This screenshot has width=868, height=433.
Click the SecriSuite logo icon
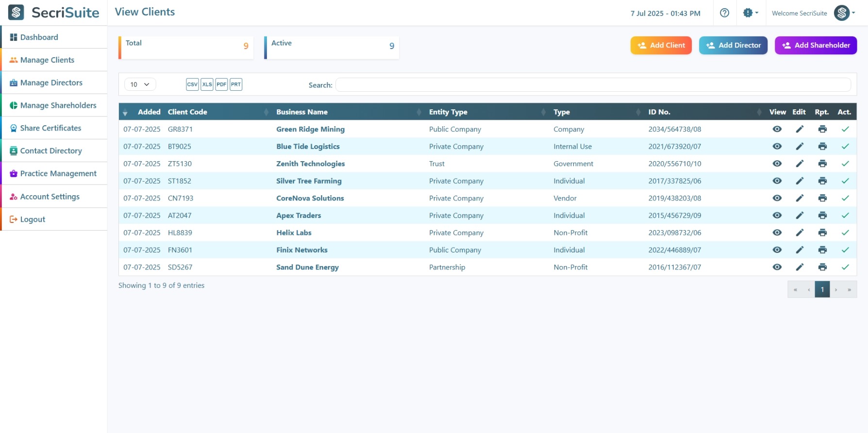(16, 13)
